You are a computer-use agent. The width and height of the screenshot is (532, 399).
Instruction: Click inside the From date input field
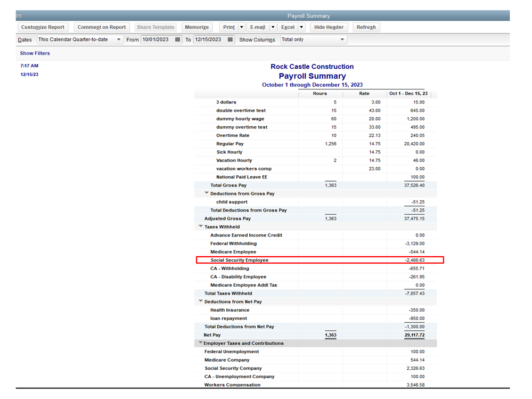(157, 39)
